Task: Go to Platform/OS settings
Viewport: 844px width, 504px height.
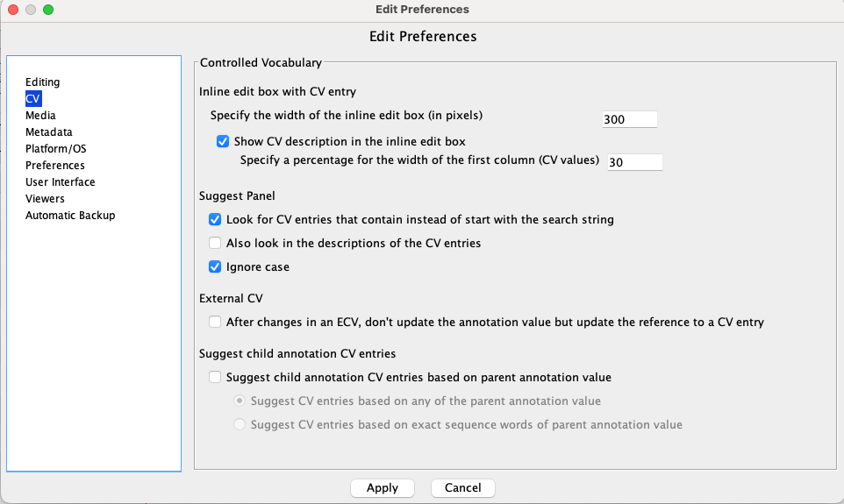Action: point(55,148)
